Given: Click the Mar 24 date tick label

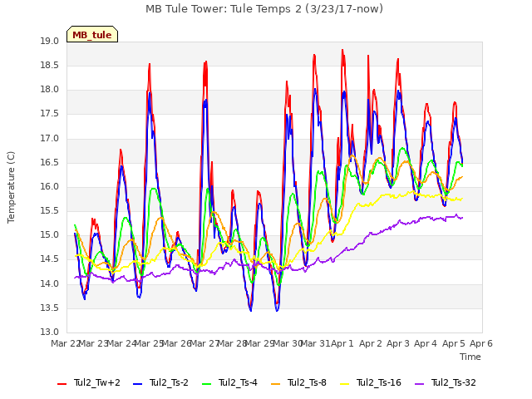Looking at the screenshot, I should 121,343.
